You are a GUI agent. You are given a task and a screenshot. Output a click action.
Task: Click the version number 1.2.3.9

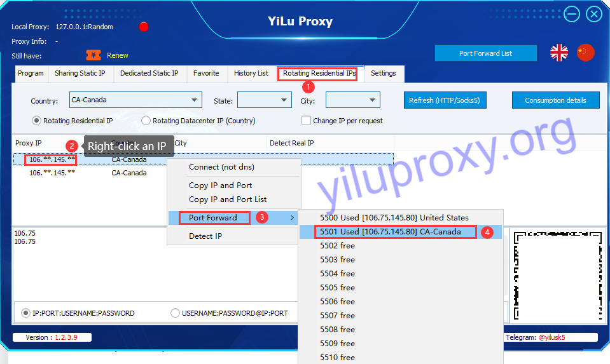point(66,337)
